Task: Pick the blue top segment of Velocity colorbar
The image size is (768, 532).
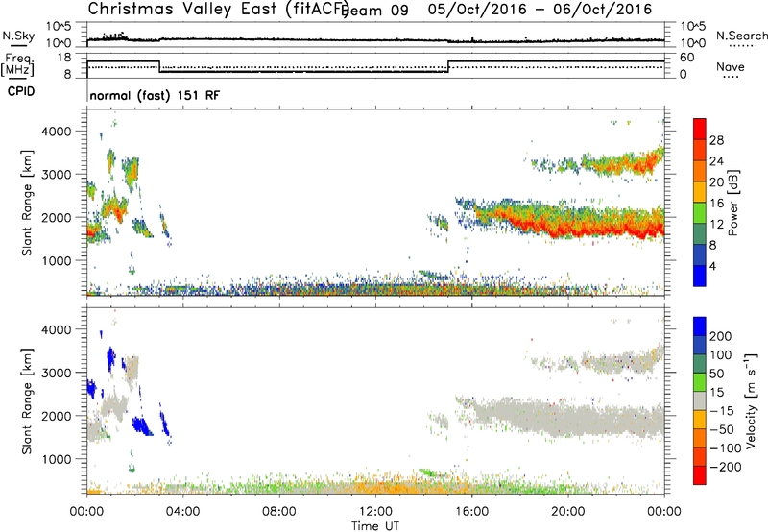Action: click(x=700, y=326)
